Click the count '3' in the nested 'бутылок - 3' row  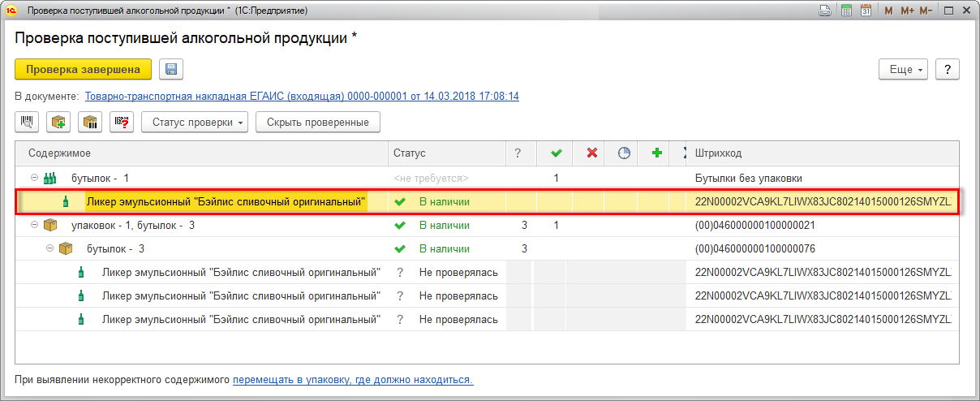[524, 248]
